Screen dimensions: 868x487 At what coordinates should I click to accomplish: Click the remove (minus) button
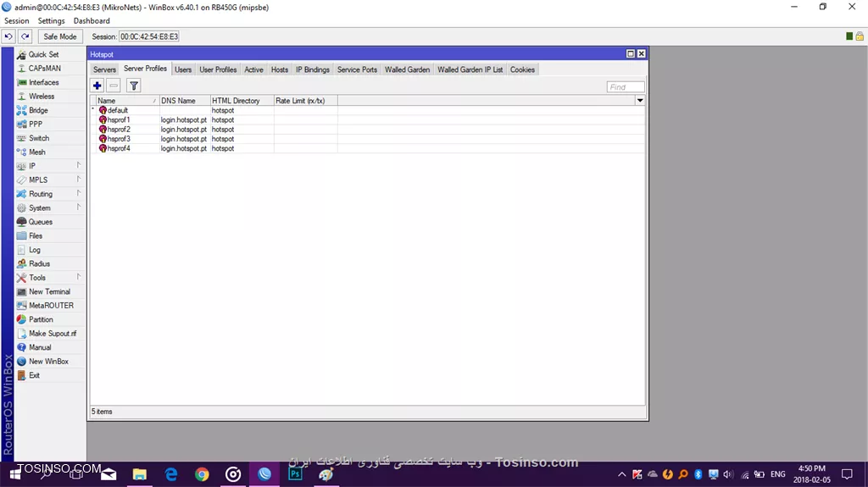coord(114,86)
